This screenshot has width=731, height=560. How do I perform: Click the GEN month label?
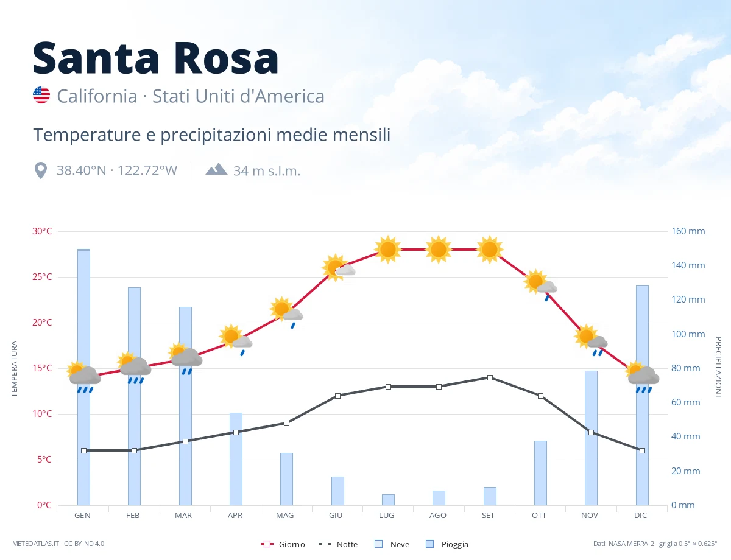pyautogui.click(x=82, y=515)
